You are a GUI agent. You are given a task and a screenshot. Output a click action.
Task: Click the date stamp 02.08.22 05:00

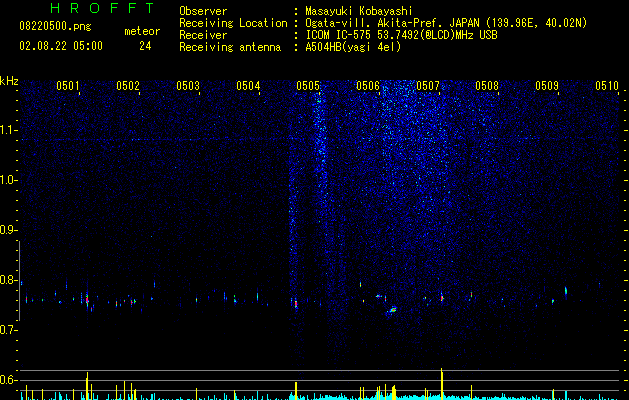(x=61, y=46)
